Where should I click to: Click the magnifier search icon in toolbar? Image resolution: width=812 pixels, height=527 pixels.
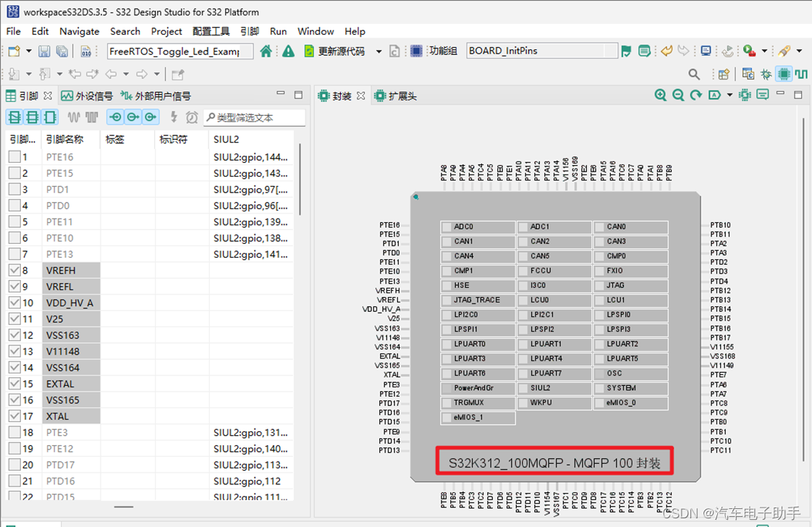point(694,74)
